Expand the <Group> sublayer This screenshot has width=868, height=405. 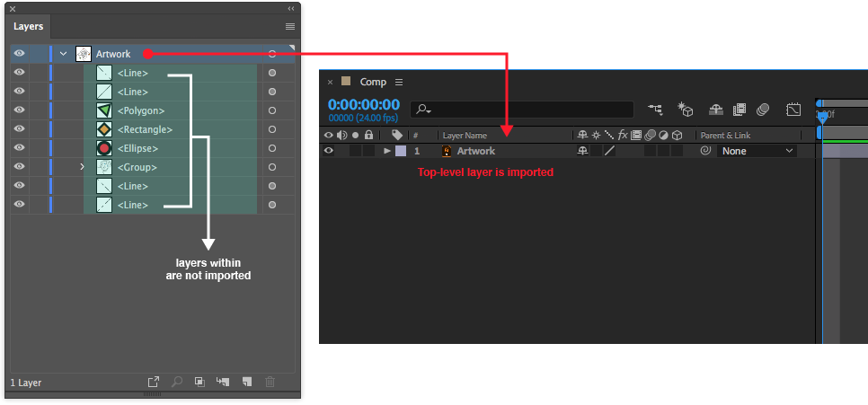pos(82,166)
